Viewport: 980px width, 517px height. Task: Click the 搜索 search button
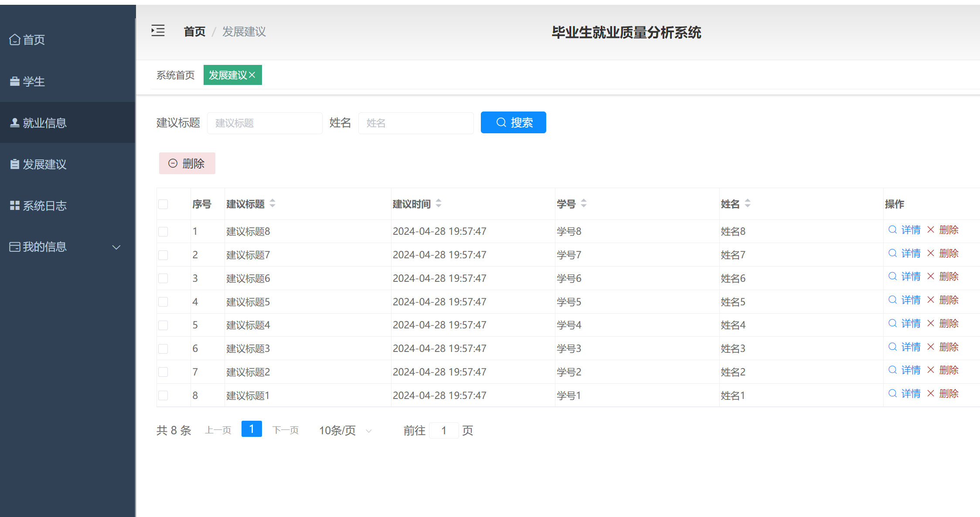pos(513,122)
